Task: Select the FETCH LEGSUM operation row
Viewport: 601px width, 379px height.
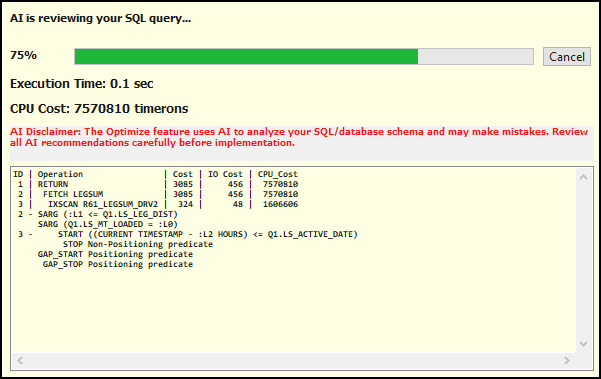Action: click(156, 194)
